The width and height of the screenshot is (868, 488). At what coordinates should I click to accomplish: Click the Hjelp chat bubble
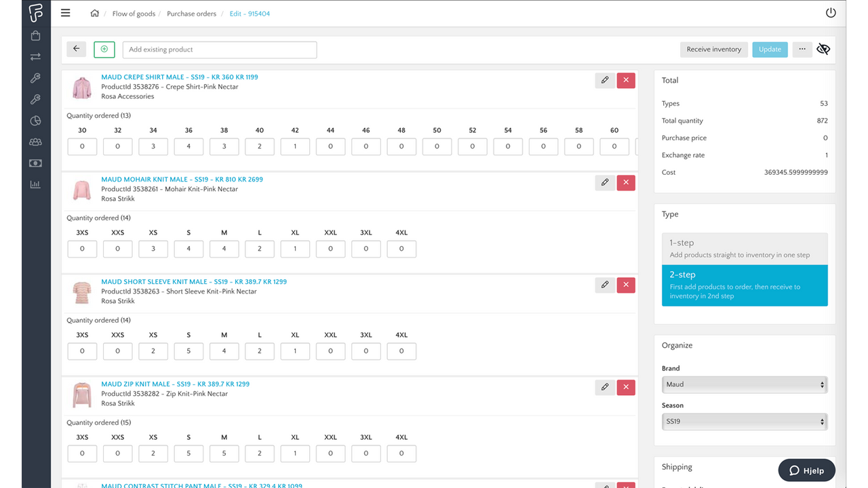pyautogui.click(x=806, y=470)
